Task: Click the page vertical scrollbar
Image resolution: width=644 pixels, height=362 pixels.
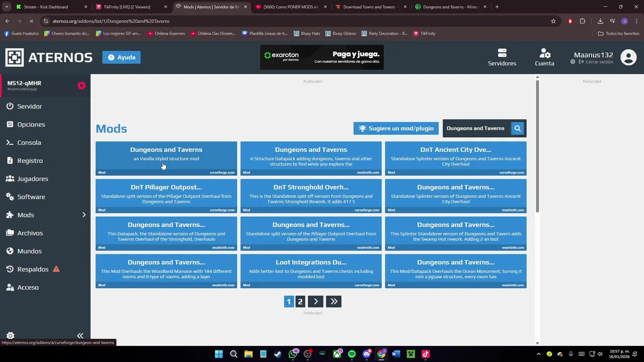Action: [537, 146]
